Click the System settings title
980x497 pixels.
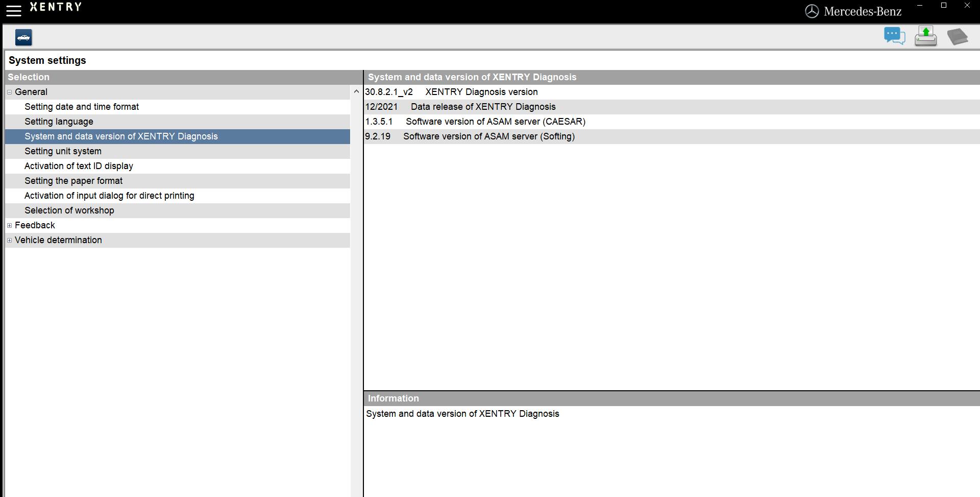click(47, 60)
